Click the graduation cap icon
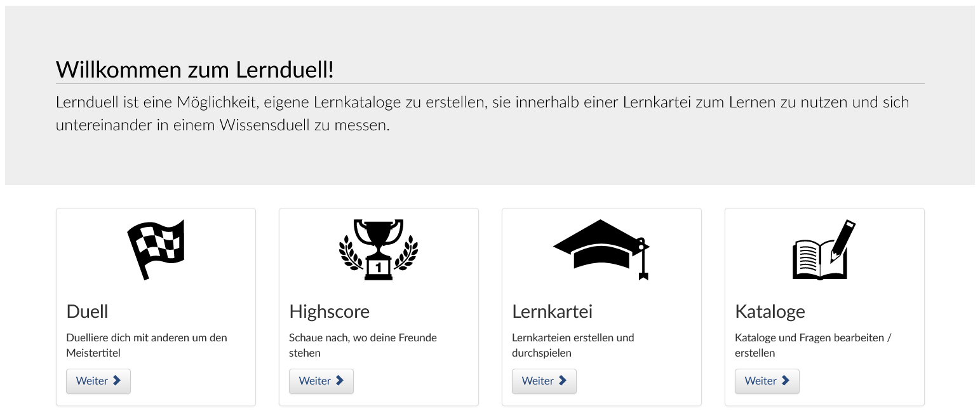Screen dimensions: 980x410 (x=601, y=249)
